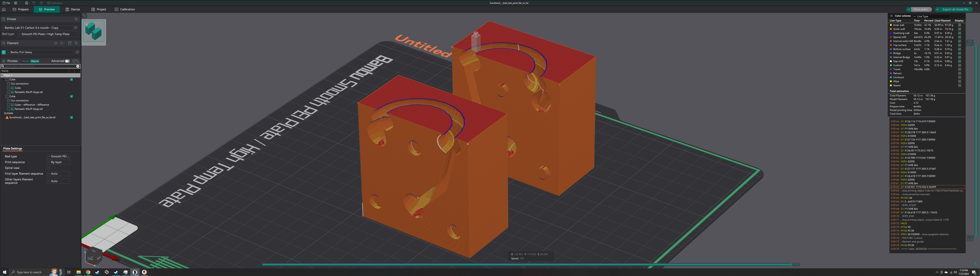This screenshot has height=276, width=980.
Task: Enable the Spiral vase checkbox
Action: [49, 168]
